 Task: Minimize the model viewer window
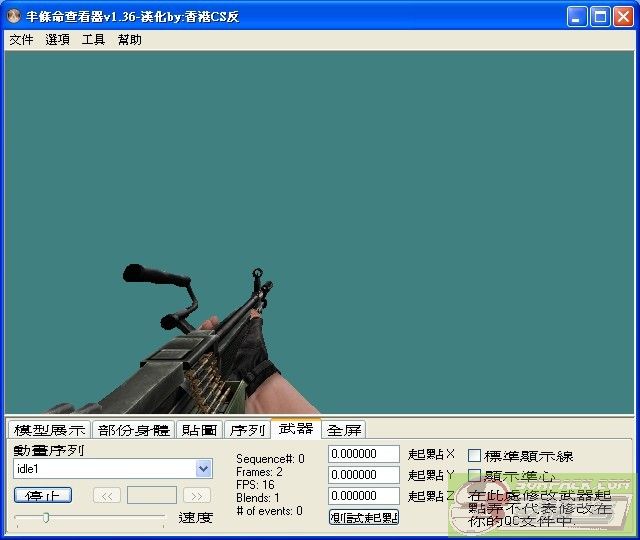pyautogui.click(x=576, y=17)
